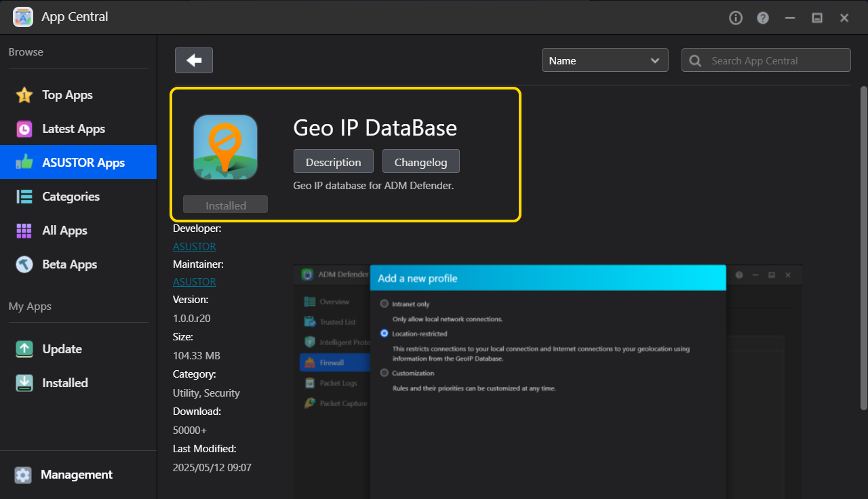Image resolution: width=868 pixels, height=499 pixels.
Task: Click the vertical scrollbar thumb
Action: pos(863,247)
